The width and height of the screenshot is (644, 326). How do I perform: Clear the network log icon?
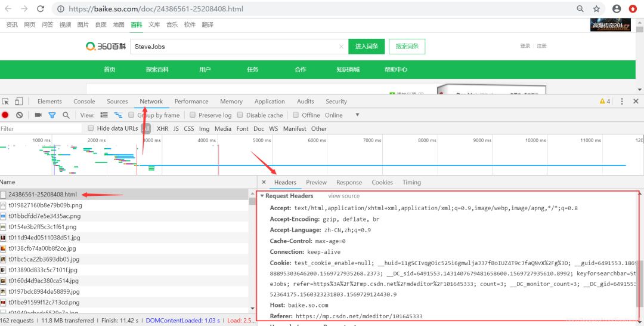point(19,115)
